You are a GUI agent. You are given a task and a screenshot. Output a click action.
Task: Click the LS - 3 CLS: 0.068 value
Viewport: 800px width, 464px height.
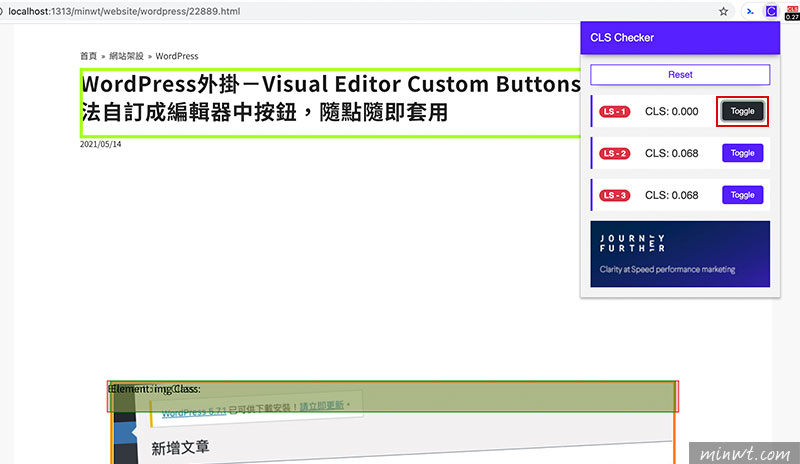click(671, 195)
